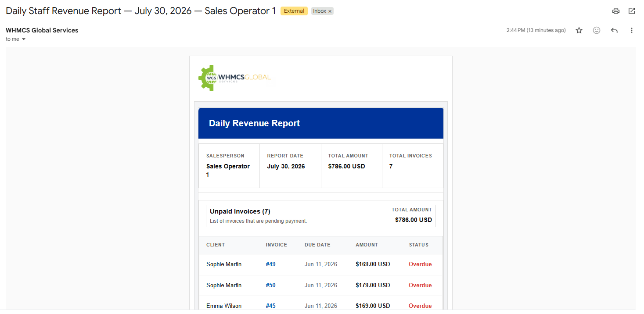The height and width of the screenshot is (314, 644).
Task: Click Daily Revenue Report header banner
Action: click(321, 123)
